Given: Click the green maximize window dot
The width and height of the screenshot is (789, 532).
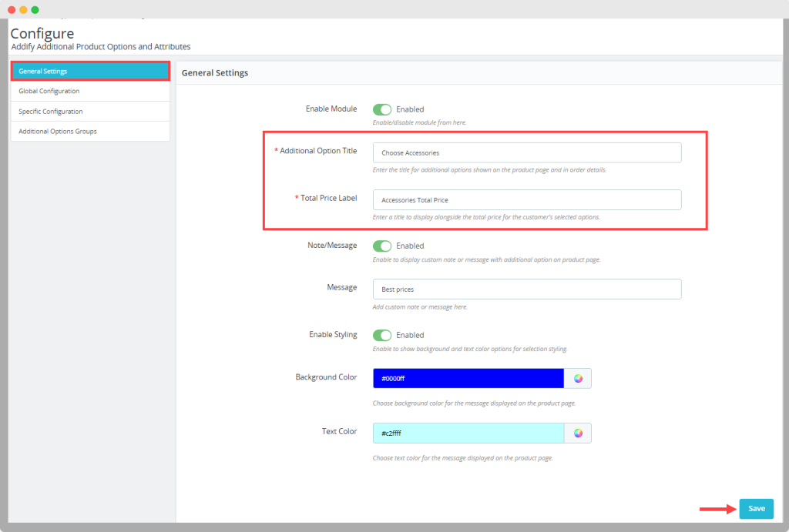Looking at the screenshot, I should [35, 10].
